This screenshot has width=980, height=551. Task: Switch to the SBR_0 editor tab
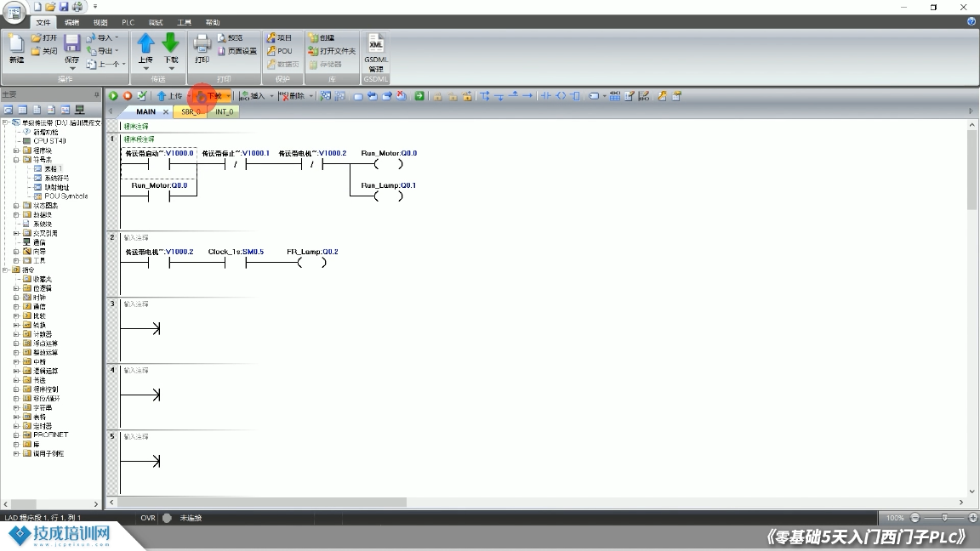pyautogui.click(x=191, y=112)
